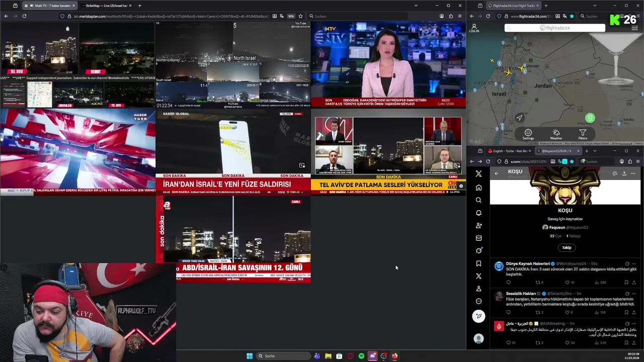Open File Explorer from the taskbar
Viewport: 644px width, 362px height.
(328, 356)
